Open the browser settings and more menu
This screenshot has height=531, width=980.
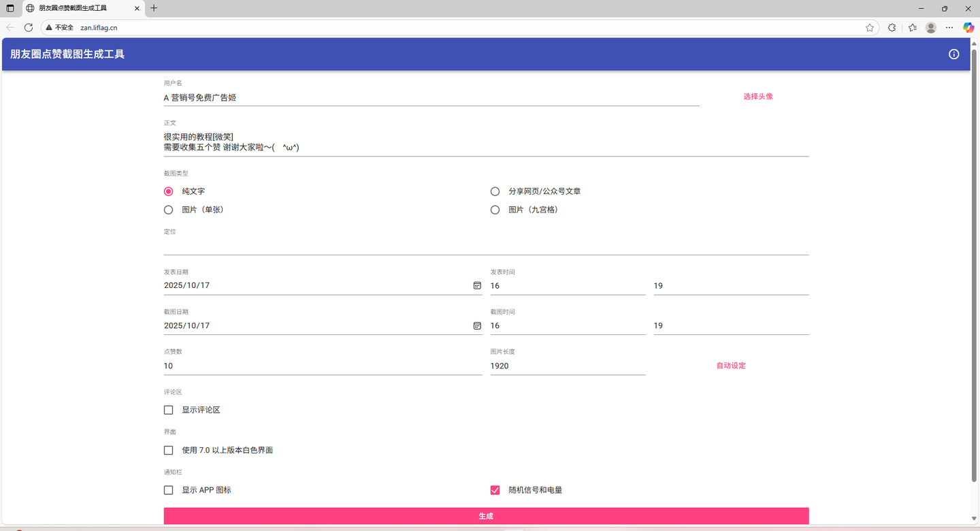coord(949,28)
